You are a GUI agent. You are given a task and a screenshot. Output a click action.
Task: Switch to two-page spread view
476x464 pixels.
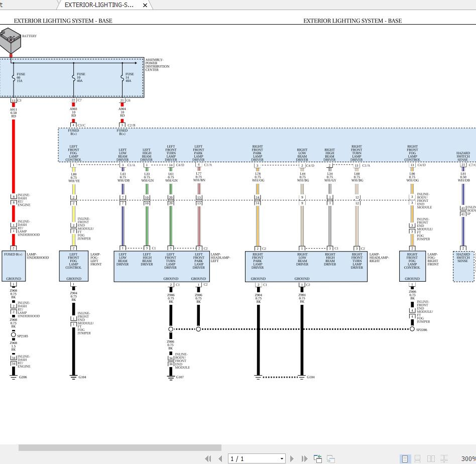[x=431, y=458]
